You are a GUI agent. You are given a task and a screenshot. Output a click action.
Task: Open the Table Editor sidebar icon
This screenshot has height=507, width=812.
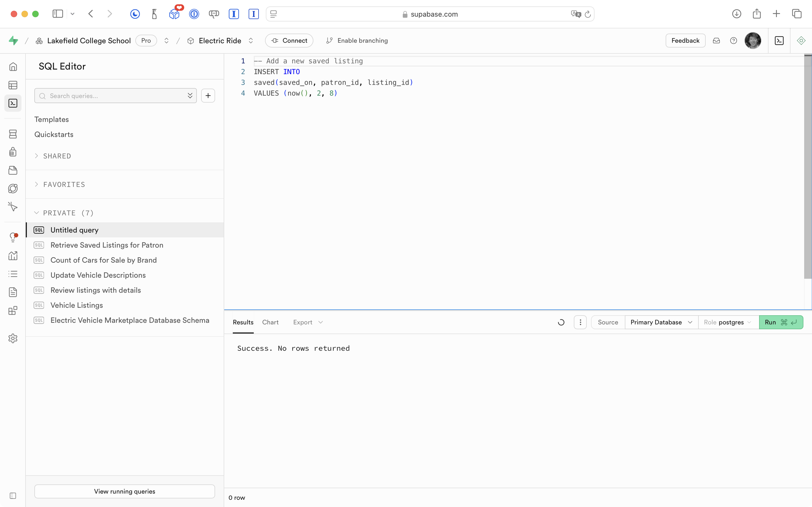13,85
